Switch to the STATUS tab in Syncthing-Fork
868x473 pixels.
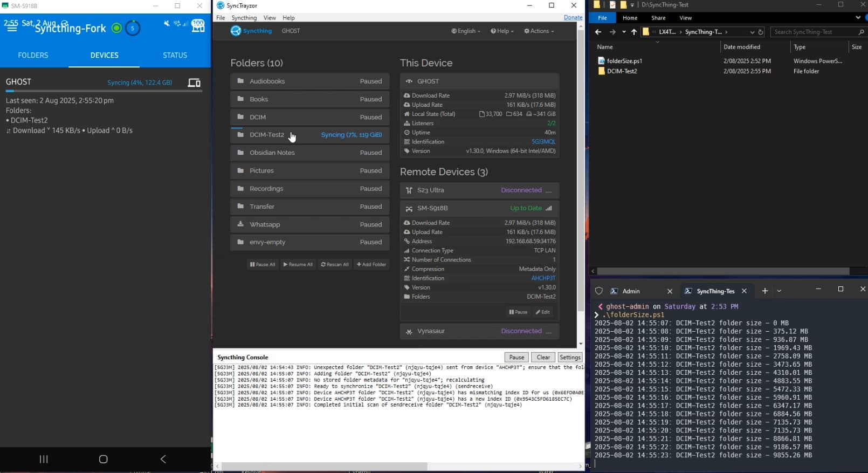pos(175,55)
